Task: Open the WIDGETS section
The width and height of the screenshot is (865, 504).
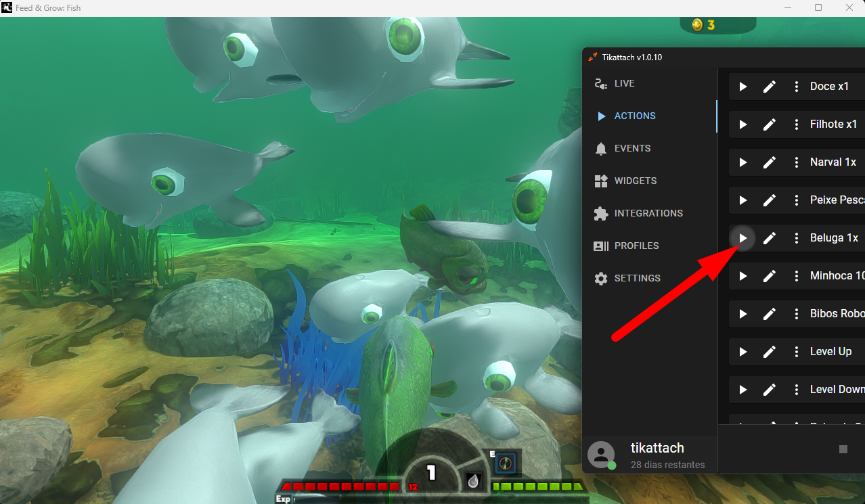Action: [x=650, y=181]
